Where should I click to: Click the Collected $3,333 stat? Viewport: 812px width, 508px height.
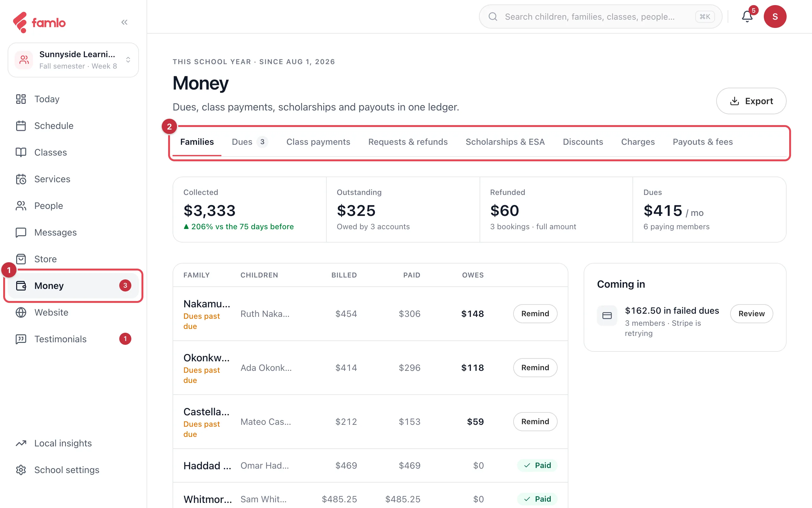pos(250,210)
